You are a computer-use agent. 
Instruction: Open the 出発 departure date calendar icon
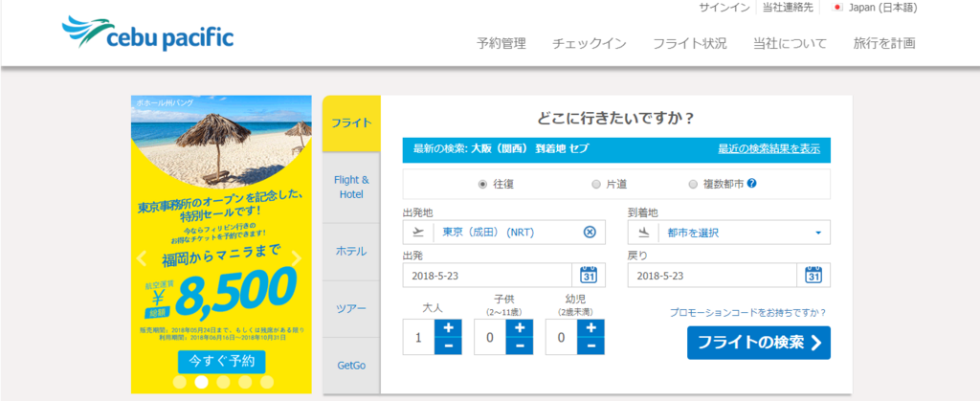589,276
